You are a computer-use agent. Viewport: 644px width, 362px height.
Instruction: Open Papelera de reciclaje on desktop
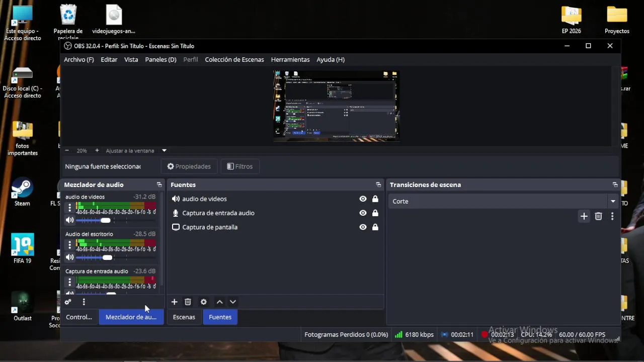(x=68, y=22)
